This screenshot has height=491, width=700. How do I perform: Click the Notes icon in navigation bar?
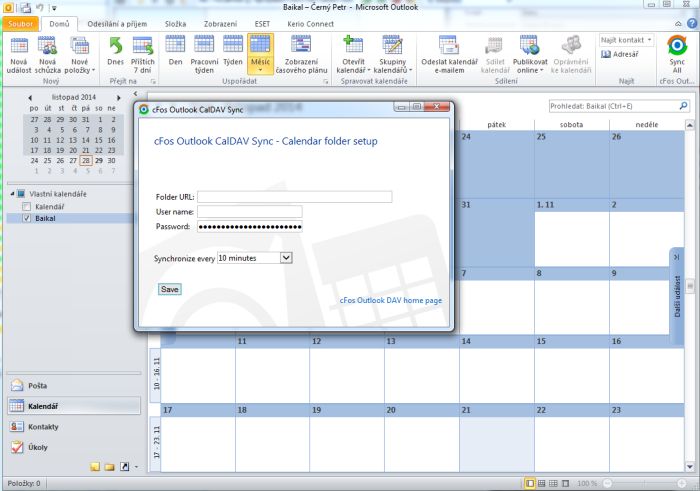click(95, 467)
